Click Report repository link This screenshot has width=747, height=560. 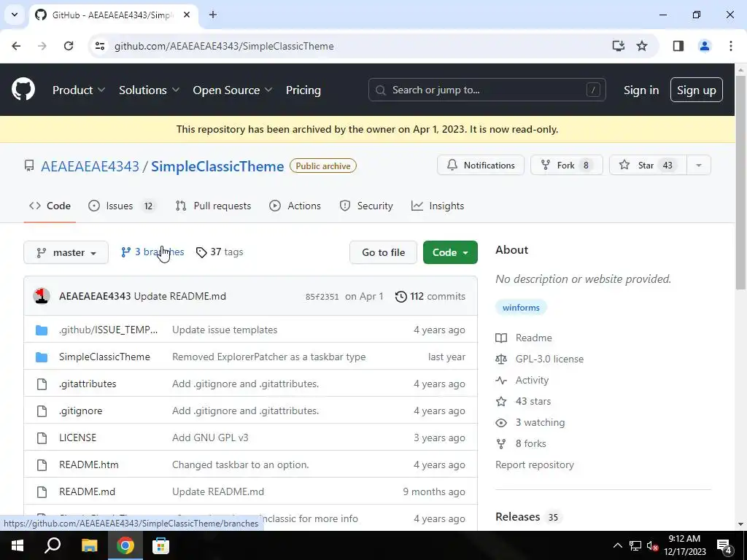(x=535, y=464)
